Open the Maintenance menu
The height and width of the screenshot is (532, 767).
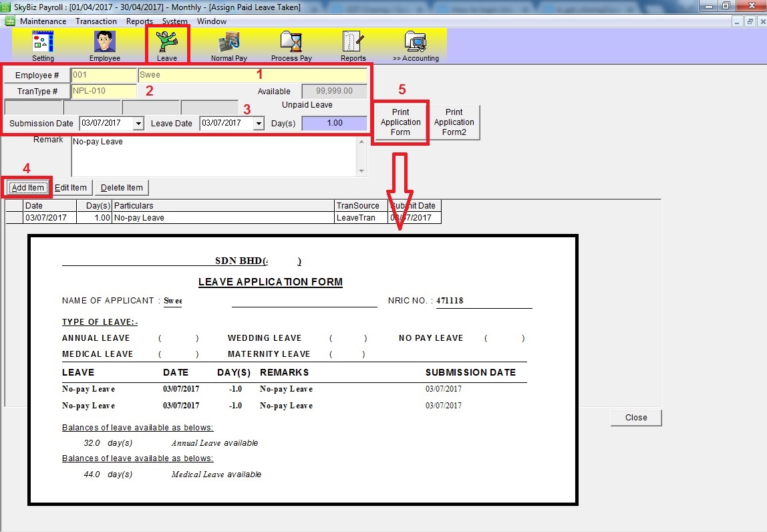pyautogui.click(x=43, y=21)
